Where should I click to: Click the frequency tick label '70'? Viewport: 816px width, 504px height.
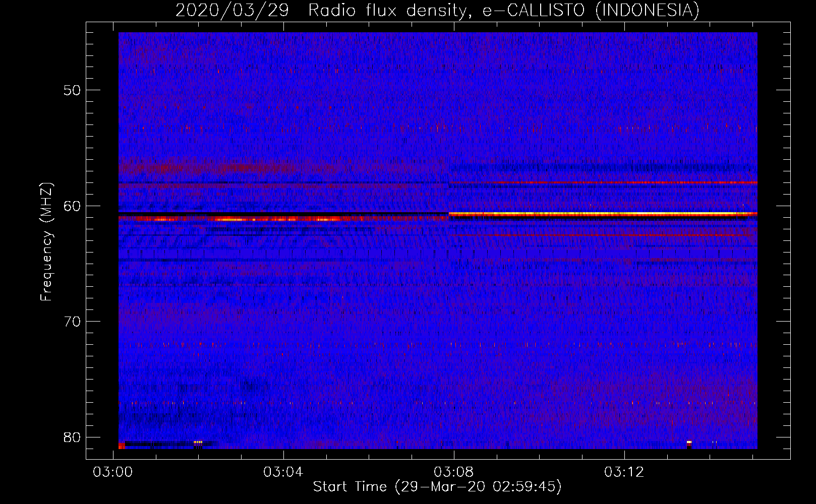tap(72, 322)
